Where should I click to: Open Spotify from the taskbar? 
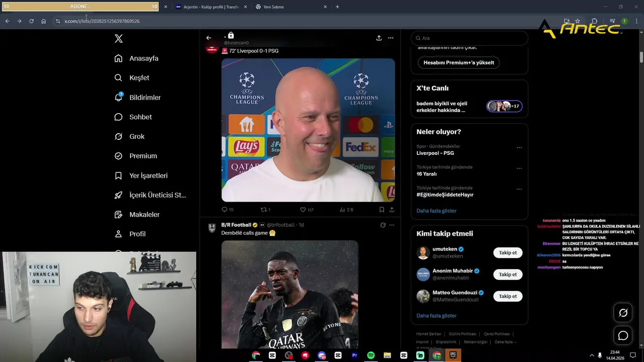(371, 355)
